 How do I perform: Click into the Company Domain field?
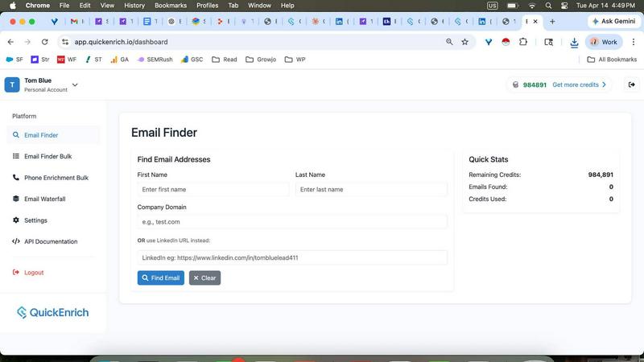tap(292, 221)
